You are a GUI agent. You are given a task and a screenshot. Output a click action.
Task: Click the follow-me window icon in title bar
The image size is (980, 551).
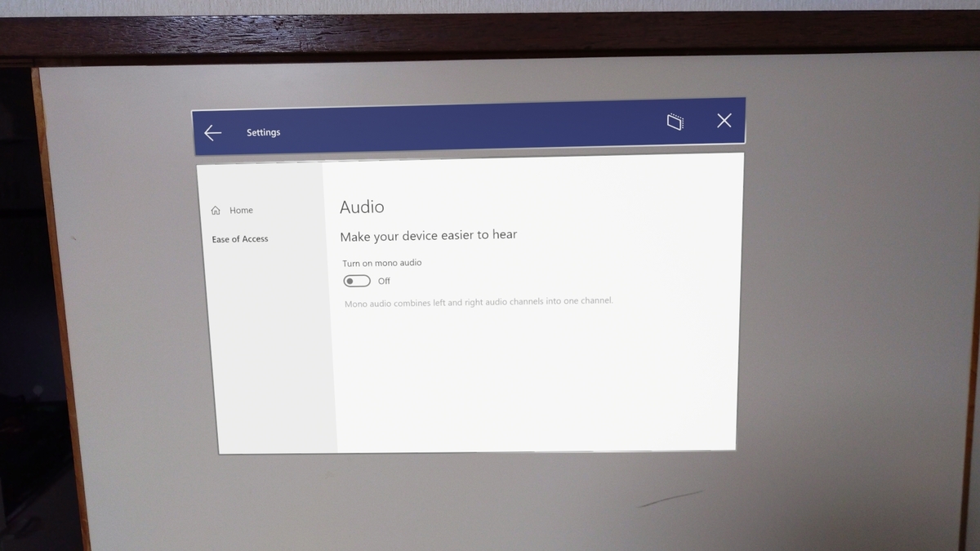[675, 122]
